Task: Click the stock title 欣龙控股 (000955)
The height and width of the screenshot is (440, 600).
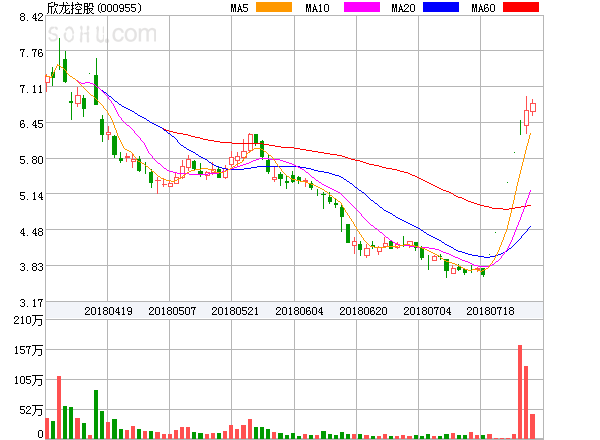Action: (94, 8)
